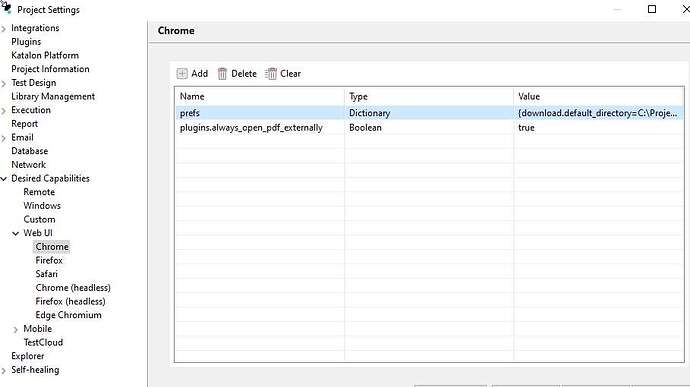Click the Boolean type cell
Viewport: 690px width, 387px height.
tap(429, 128)
